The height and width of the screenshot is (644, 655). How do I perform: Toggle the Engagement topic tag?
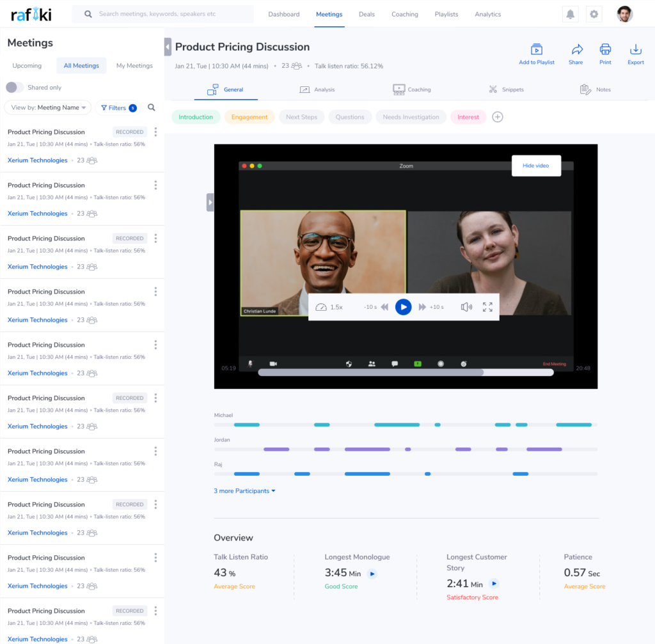point(249,117)
